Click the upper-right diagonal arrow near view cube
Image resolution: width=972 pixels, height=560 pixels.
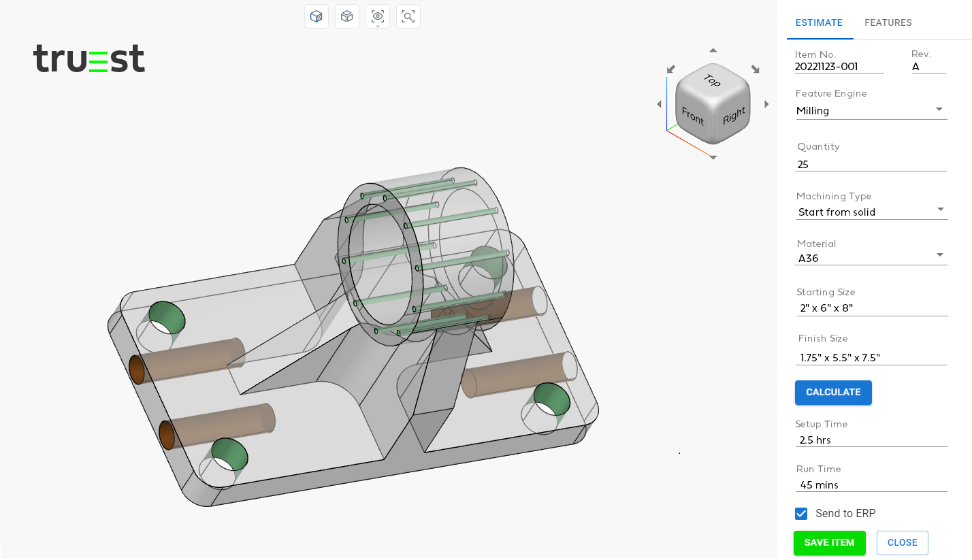click(x=755, y=69)
